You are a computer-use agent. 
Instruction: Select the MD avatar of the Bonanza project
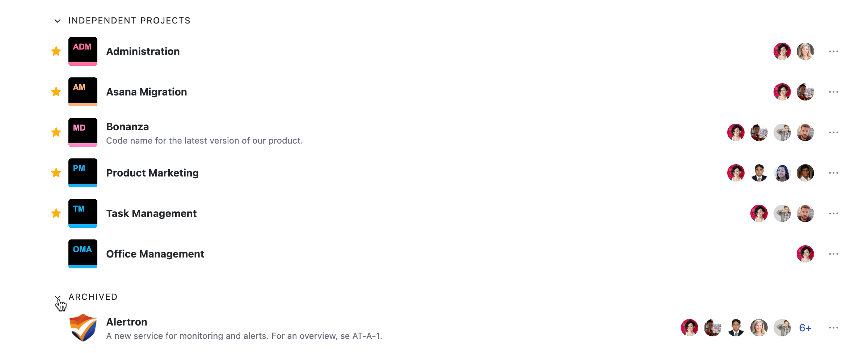(x=83, y=132)
